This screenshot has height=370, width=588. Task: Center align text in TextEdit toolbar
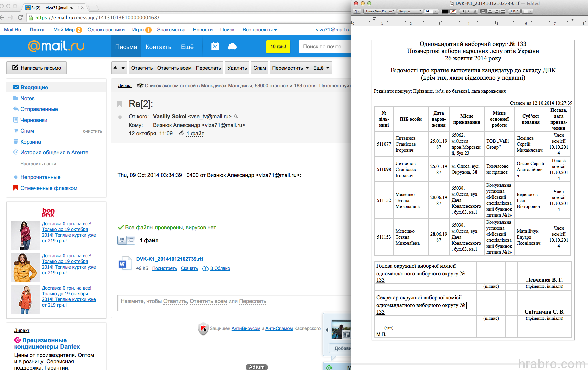(x=490, y=11)
